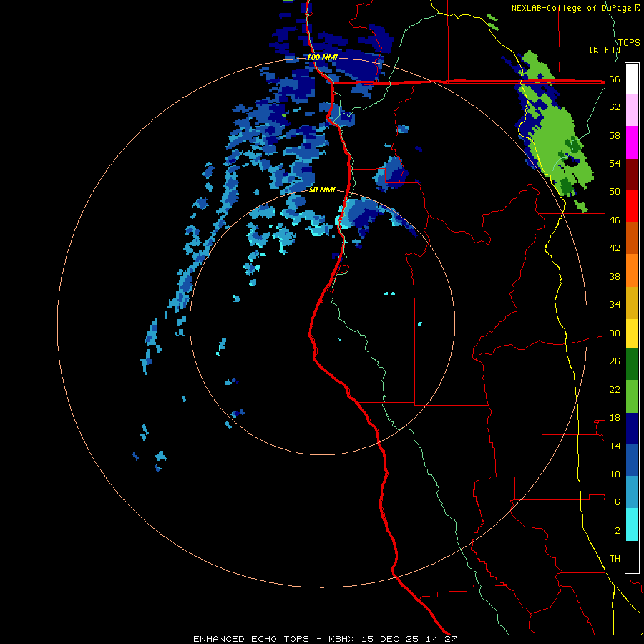Click the legend value '30'
This screenshot has width=644, height=644.
click(615, 333)
